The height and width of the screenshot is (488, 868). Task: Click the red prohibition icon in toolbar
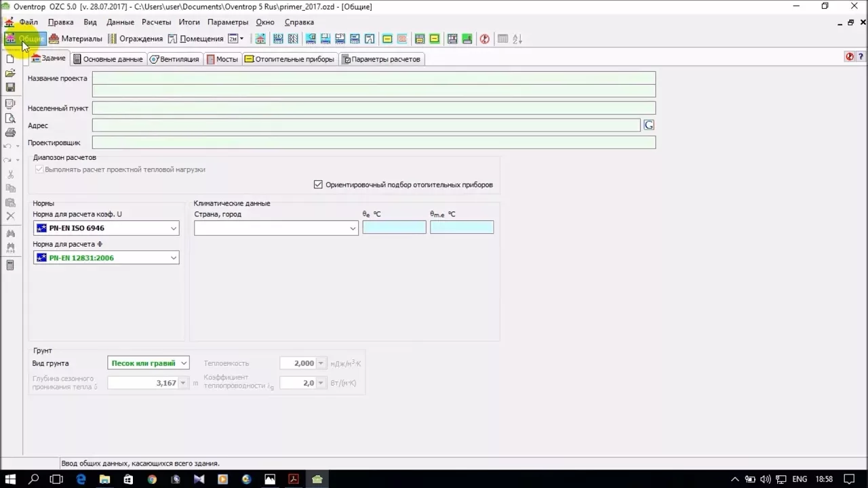(x=485, y=39)
